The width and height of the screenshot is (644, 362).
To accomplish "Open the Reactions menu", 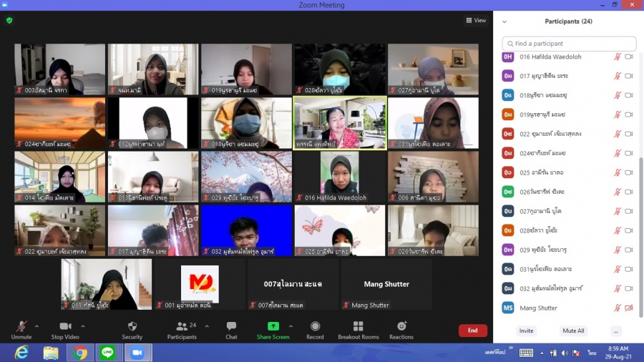I will (401, 329).
